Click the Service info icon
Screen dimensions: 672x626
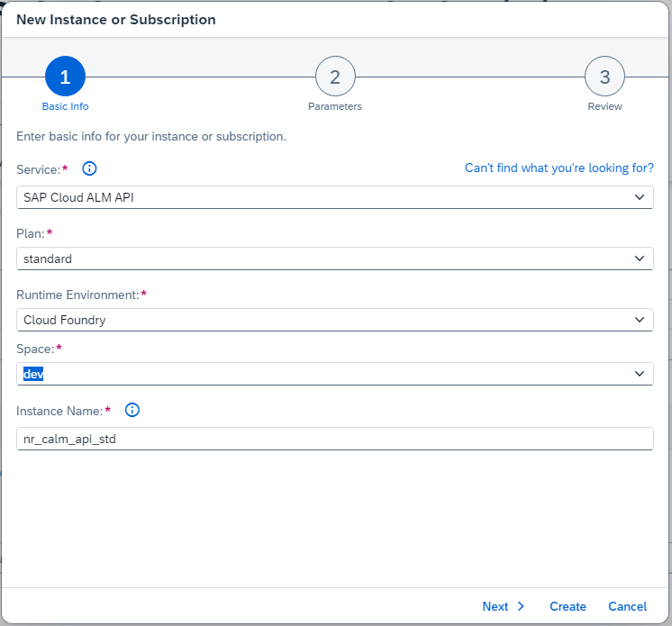[89, 168]
